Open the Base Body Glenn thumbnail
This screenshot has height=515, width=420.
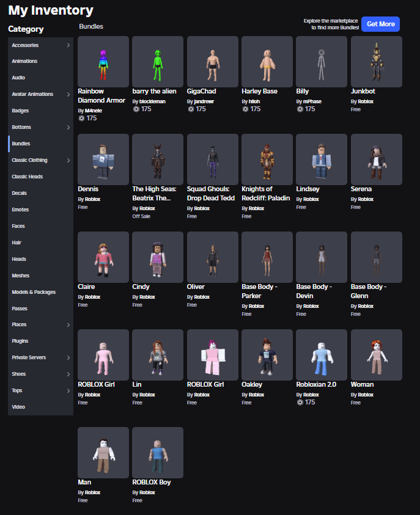377,257
